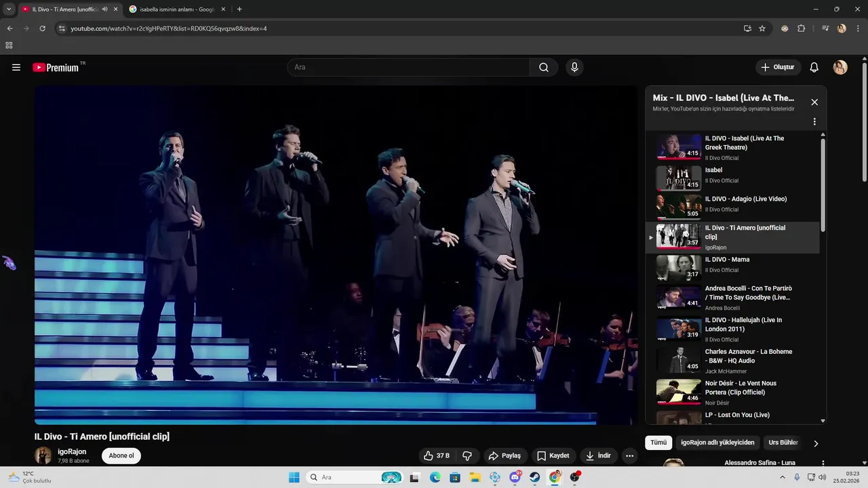Select igoRajon adlı yükleyiciden chip

tap(717, 443)
